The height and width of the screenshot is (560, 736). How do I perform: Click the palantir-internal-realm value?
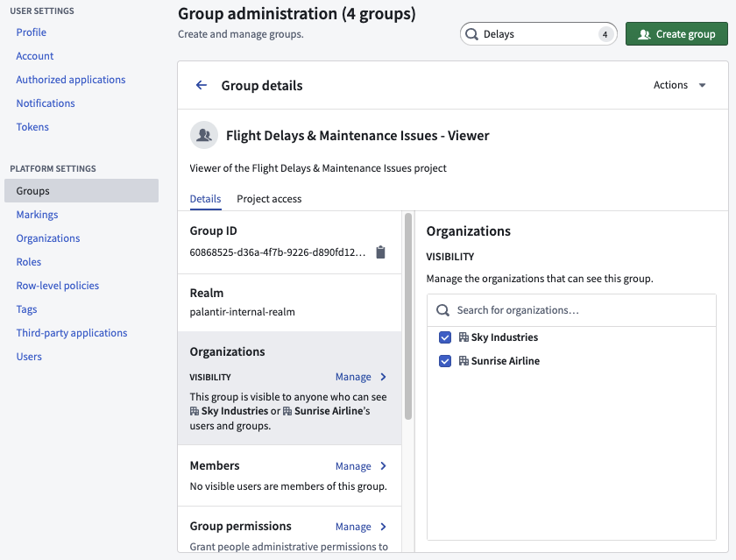[242, 312]
